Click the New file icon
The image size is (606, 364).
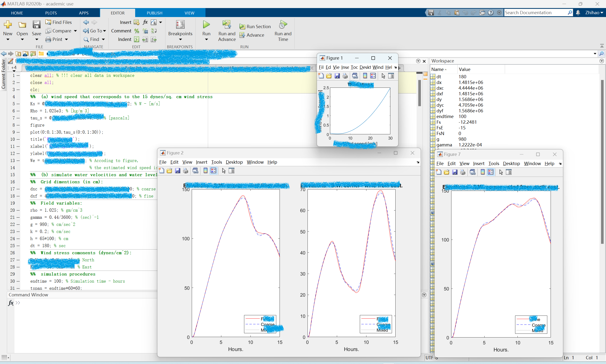[8, 25]
